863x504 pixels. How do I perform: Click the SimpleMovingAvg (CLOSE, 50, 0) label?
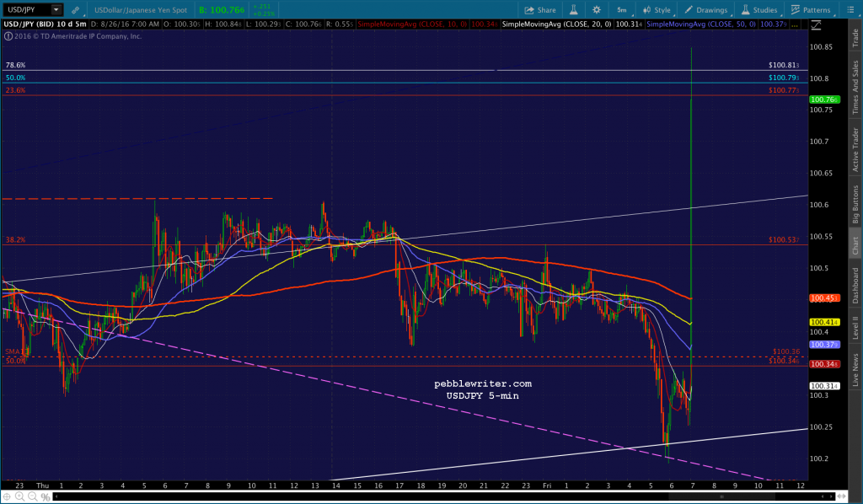[x=700, y=24]
